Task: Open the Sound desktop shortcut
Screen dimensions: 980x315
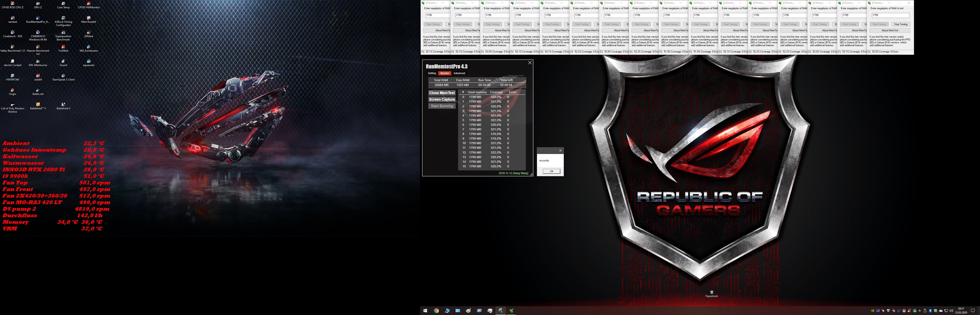Action: 63,63
